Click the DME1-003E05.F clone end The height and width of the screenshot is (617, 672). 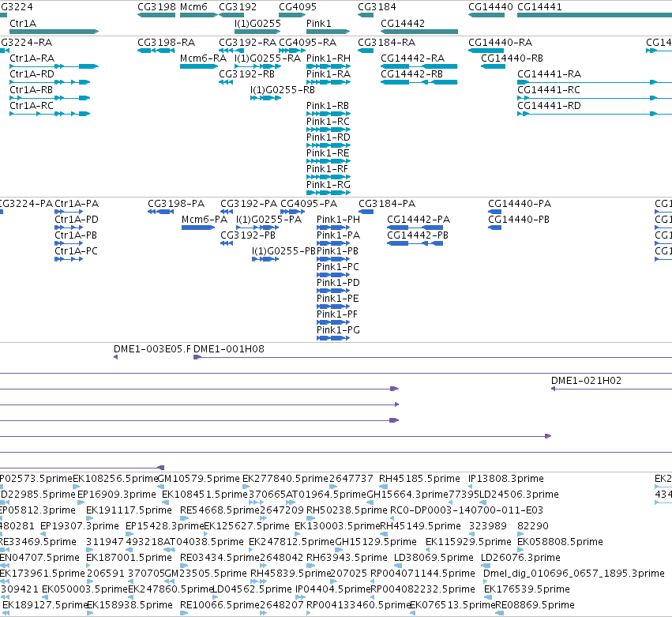(x=116, y=357)
